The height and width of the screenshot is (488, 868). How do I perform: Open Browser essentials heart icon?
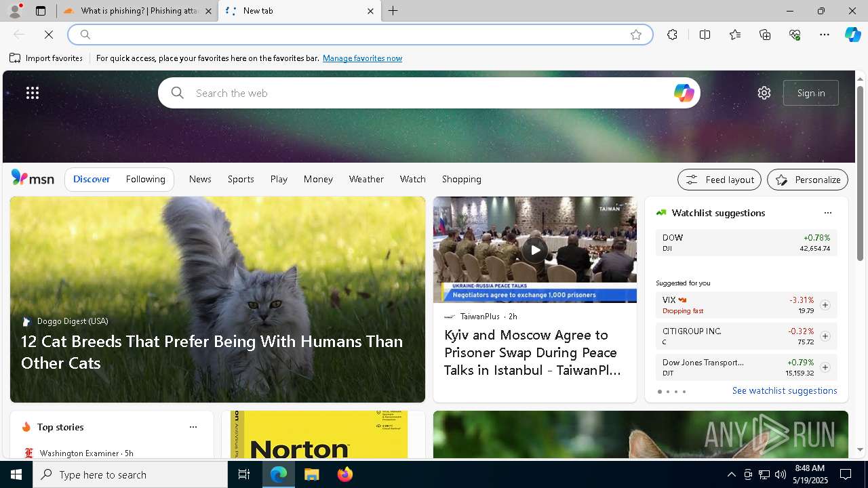(795, 35)
